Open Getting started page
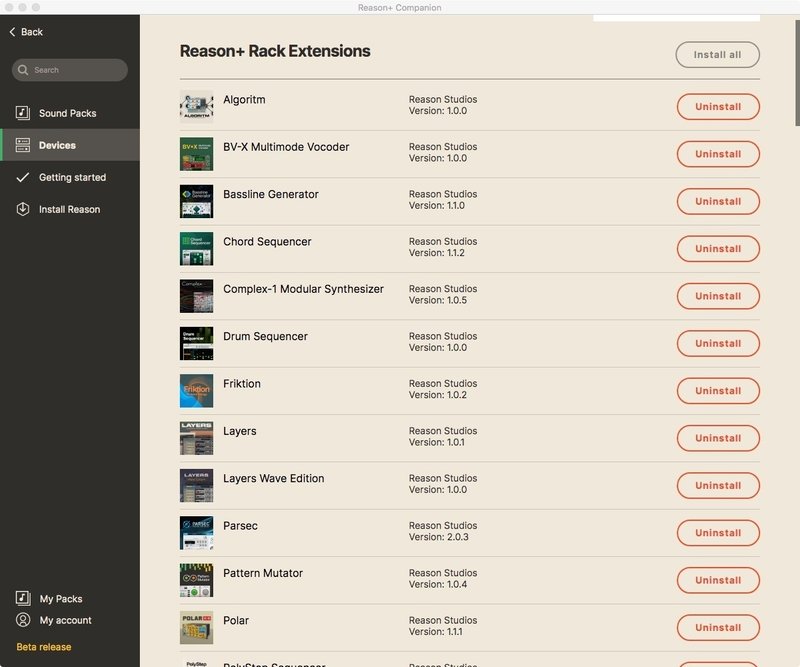 pyautogui.click(x=70, y=177)
